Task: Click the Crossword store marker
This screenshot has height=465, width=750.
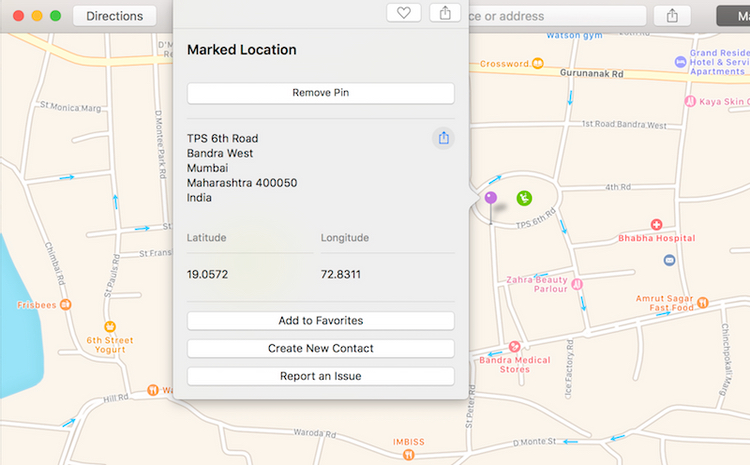Action: click(537, 64)
